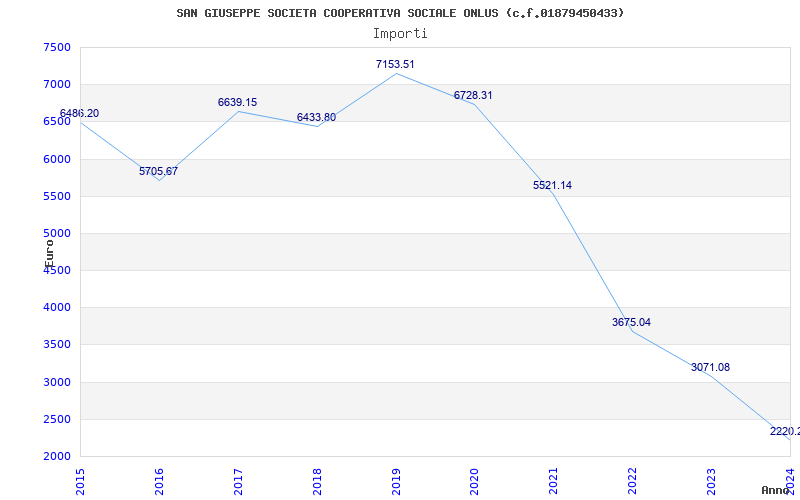The image size is (800, 500).
Task: Click the chart title SAN GIUSEPPE SOCIETA COOPERATIVA
Action: (400, 13)
